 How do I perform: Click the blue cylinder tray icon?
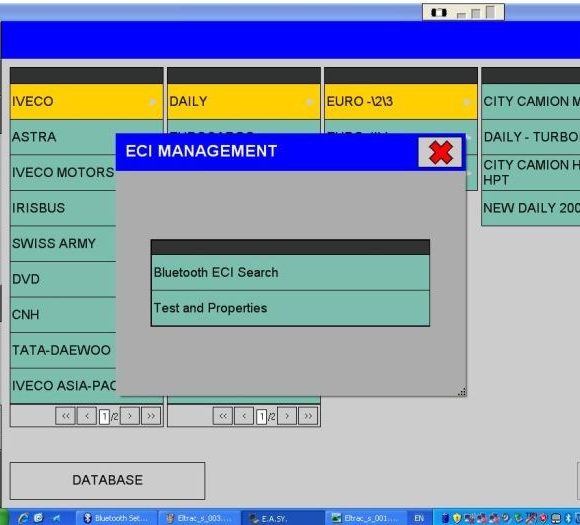[x=445, y=518]
